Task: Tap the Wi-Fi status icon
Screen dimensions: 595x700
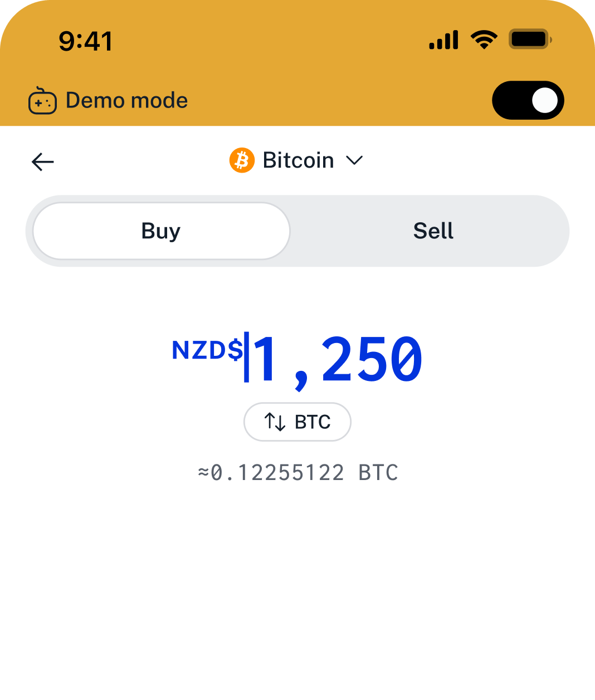Action: pyautogui.click(x=484, y=40)
